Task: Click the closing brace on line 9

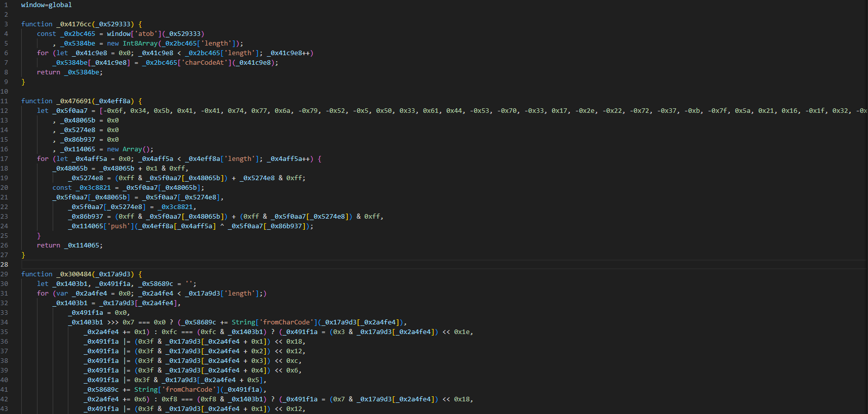Action: point(23,82)
